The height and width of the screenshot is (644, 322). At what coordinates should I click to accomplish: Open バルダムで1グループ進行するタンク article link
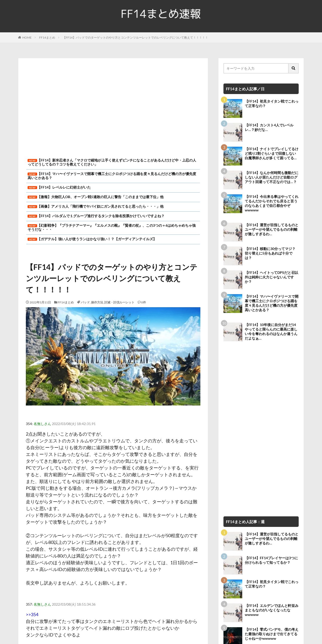(x=101, y=216)
